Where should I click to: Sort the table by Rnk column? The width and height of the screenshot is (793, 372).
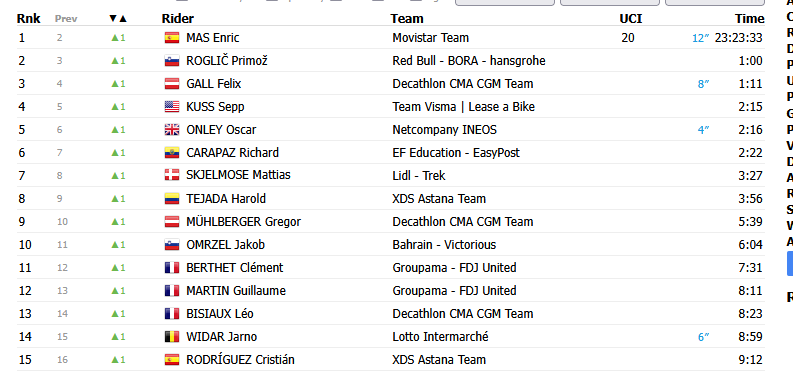click(x=29, y=19)
